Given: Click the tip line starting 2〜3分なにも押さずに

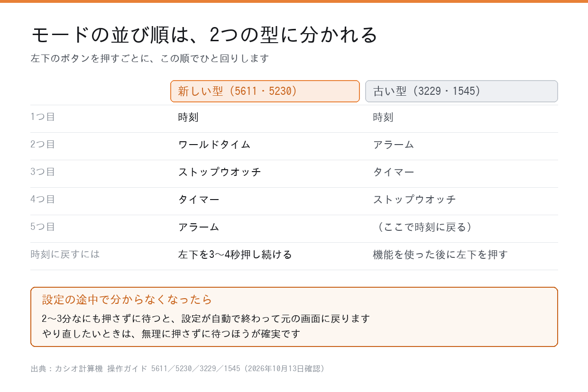Looking at the screenshot, I should 206,319.
